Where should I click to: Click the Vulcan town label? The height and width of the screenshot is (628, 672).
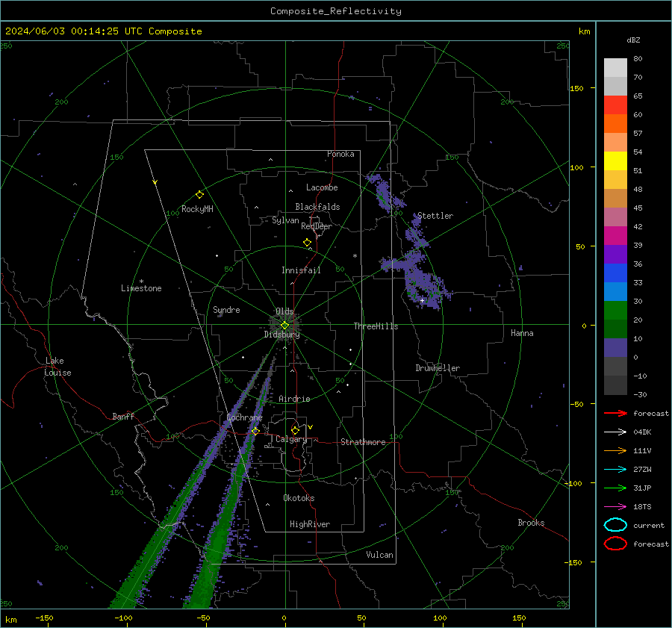(x=380, y=555)
